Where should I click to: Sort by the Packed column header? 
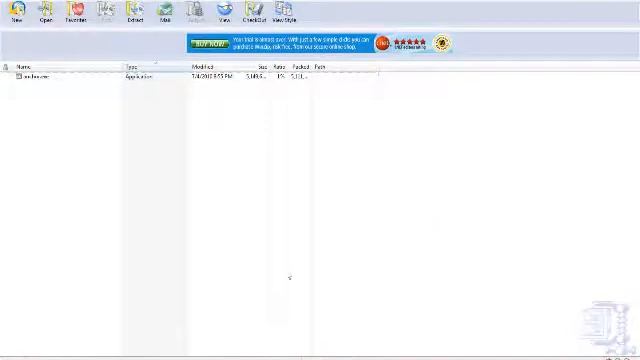point(301,67)
